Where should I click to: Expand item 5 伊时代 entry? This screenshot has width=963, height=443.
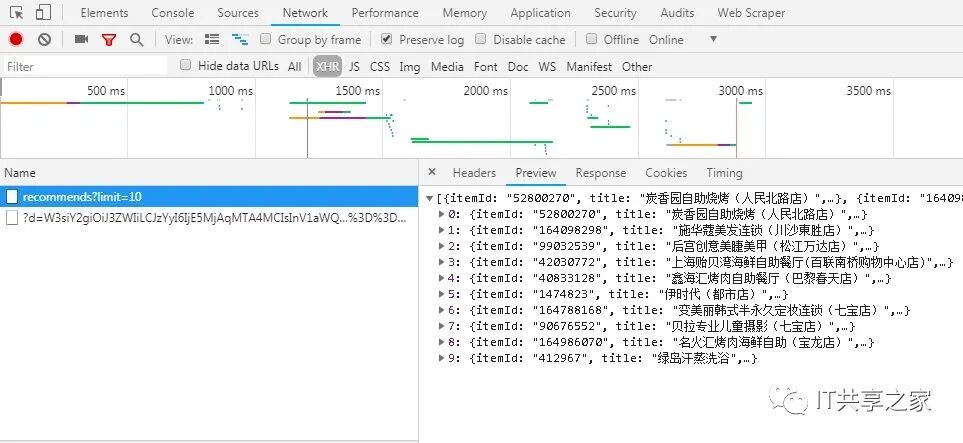click(441, 294)
